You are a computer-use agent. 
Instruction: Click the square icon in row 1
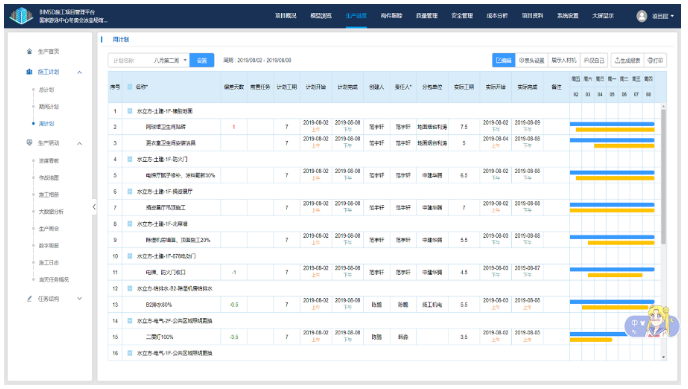point(130,111)
